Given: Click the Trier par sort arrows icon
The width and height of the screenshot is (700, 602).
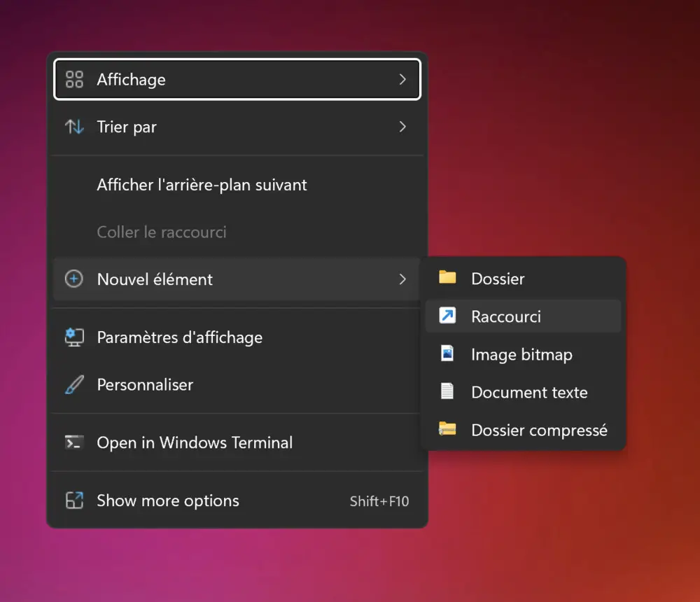Looking at the screenshot, I should [x=74, y=127].
